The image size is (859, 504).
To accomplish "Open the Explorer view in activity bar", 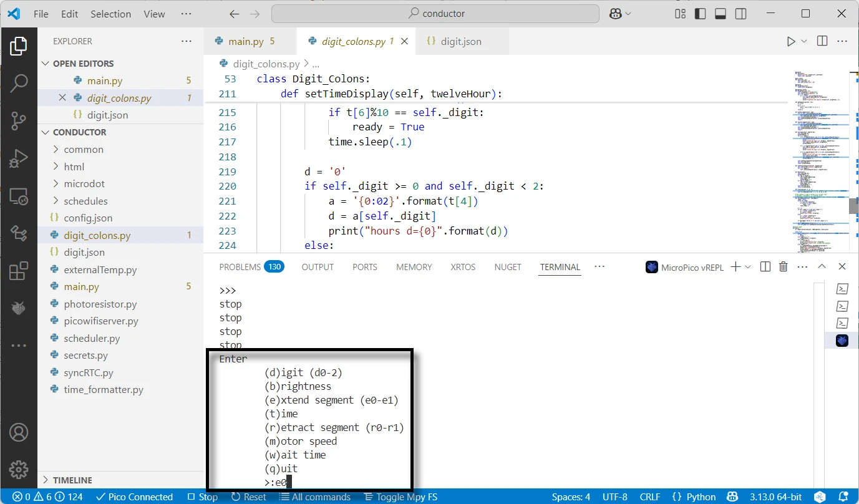I will pos(19,46).
